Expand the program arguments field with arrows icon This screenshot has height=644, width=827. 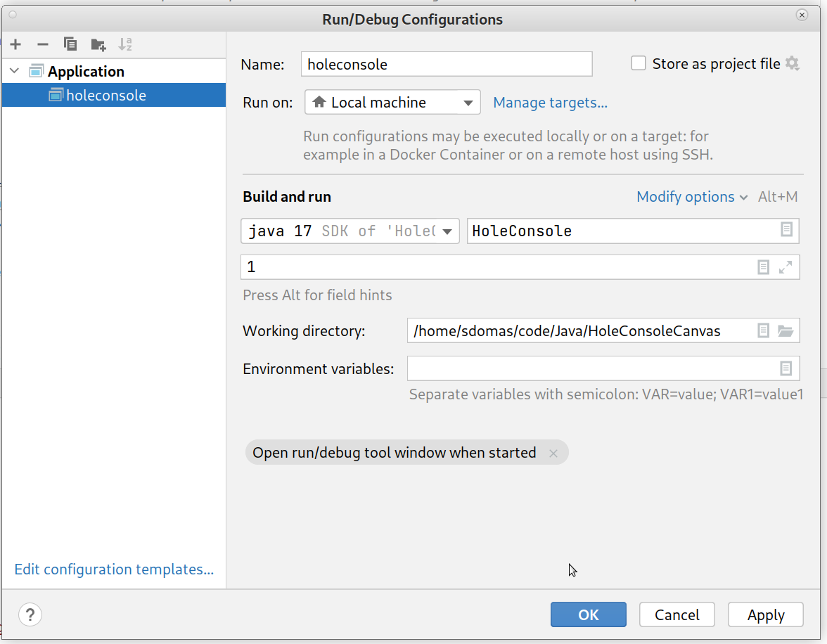(786, 267)
